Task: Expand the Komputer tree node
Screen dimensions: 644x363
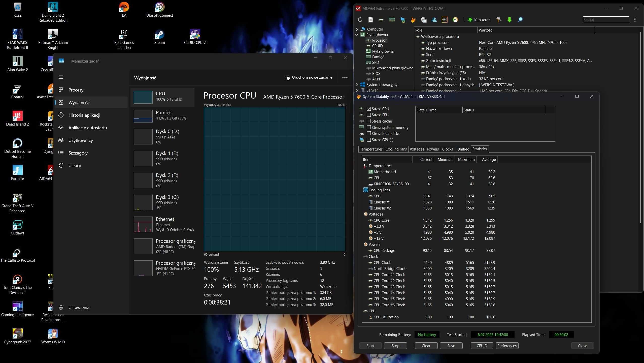Action: click(357, 29)
